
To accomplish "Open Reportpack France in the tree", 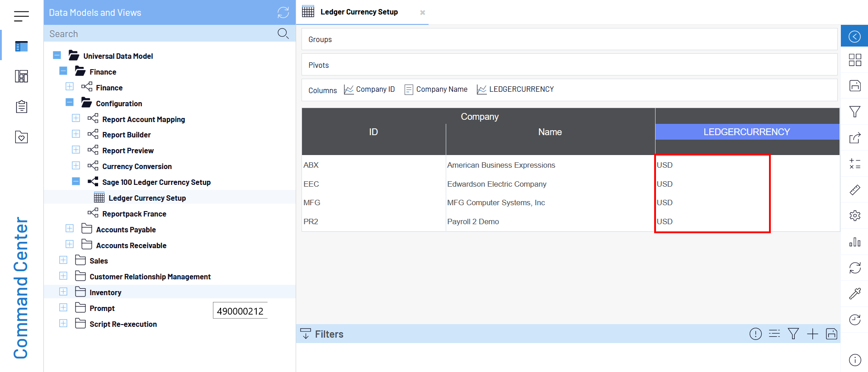I will point(134,214).
